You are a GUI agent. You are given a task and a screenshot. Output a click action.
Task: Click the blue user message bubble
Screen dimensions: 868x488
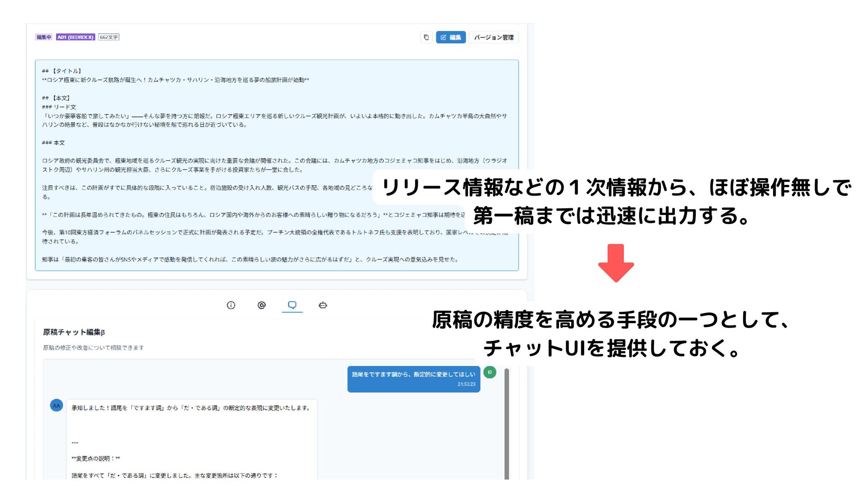coord(413,379)
